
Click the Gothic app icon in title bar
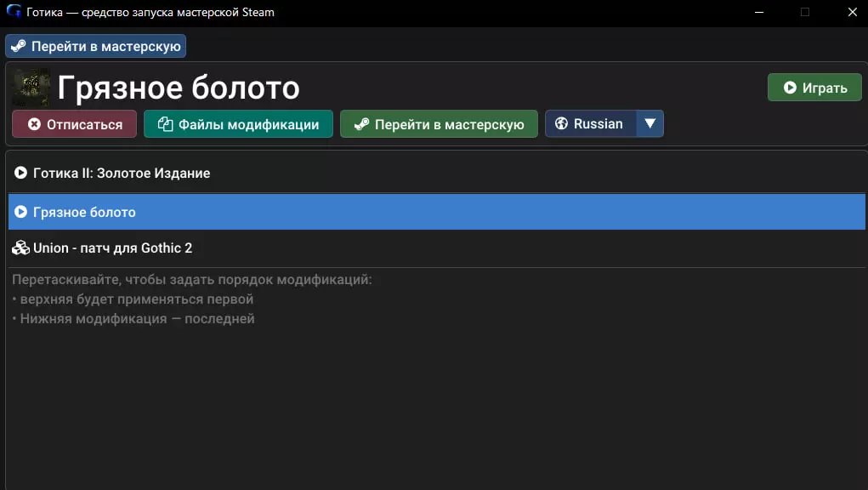point(14,11)
